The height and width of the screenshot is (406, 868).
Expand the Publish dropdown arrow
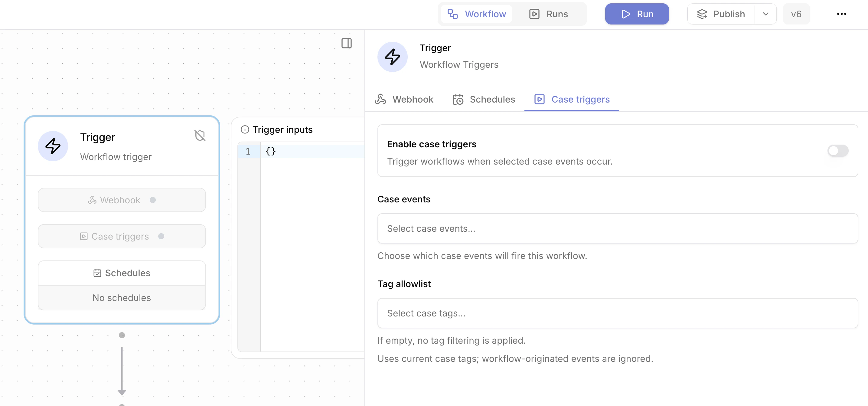pyautogui.click(x=765, y=14)
